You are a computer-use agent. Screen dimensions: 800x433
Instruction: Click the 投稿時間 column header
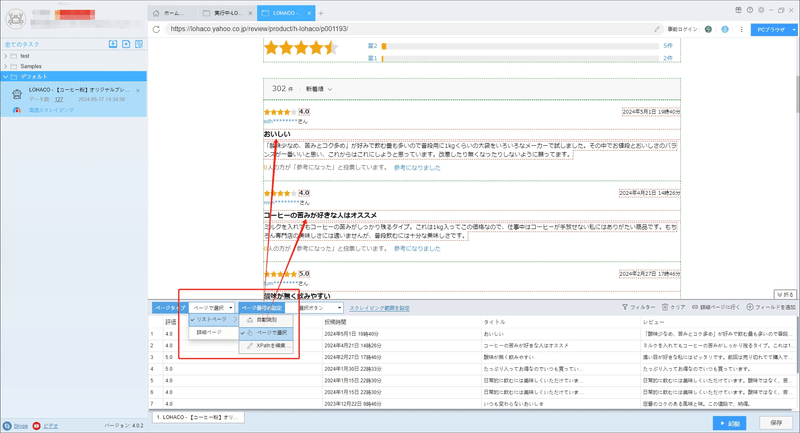coord(335,322)
